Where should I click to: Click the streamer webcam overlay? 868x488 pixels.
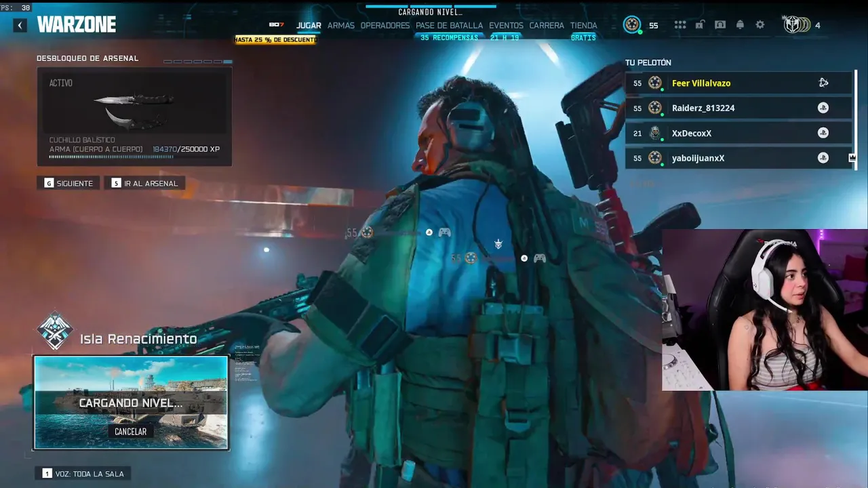pos(765,310)
